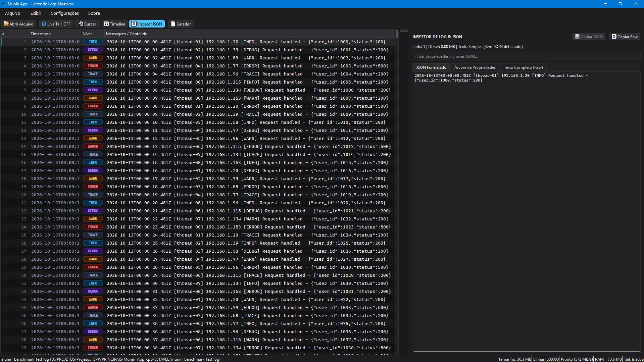Select the DEBUG badge on line 2
Screen dimensions: 644x362
coord(93,50)
